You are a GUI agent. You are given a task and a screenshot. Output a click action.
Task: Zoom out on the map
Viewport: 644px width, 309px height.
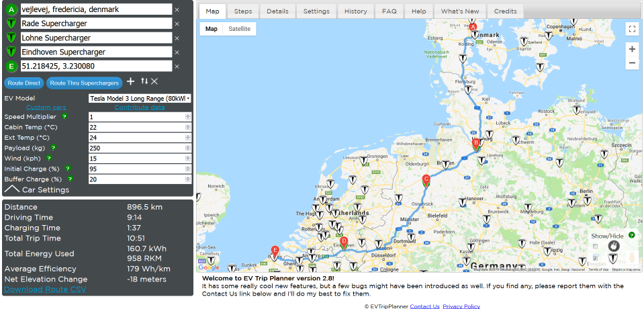(632, 63)
